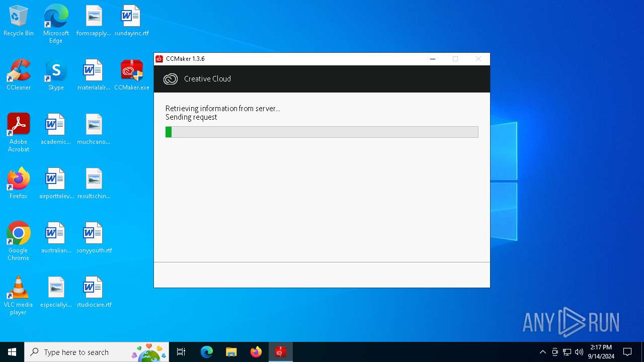Open Adobe Acrobat desktop shortcut
This screenshot has height=362, width=644.
coord(19,133)
